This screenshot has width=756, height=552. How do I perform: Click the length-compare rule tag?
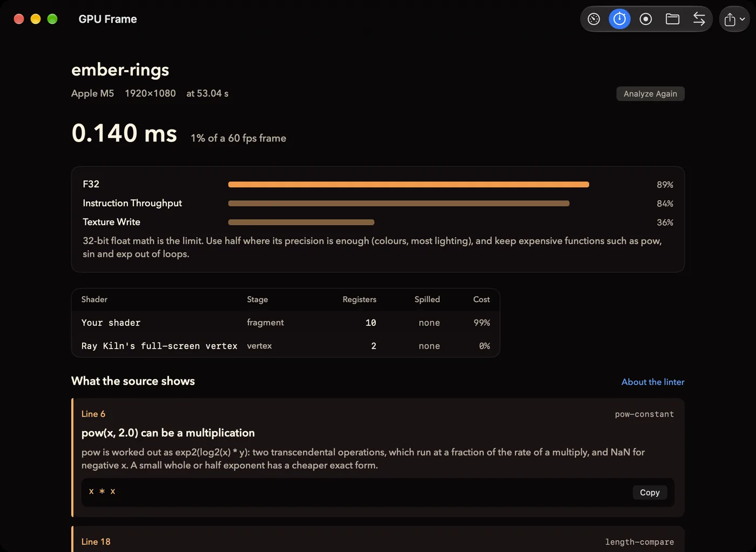point(639,542)
